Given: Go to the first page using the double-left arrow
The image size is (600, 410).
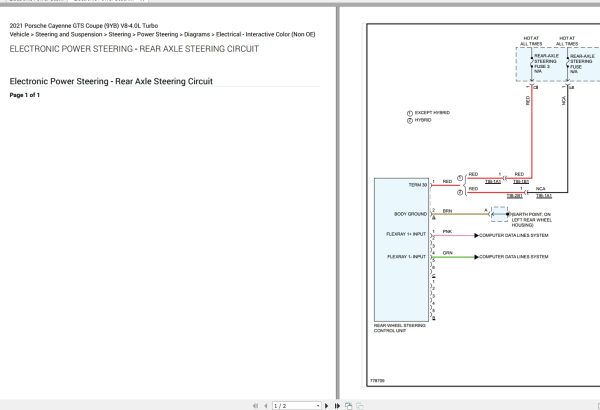Looking at the screenshot, I should click(256, 406).
